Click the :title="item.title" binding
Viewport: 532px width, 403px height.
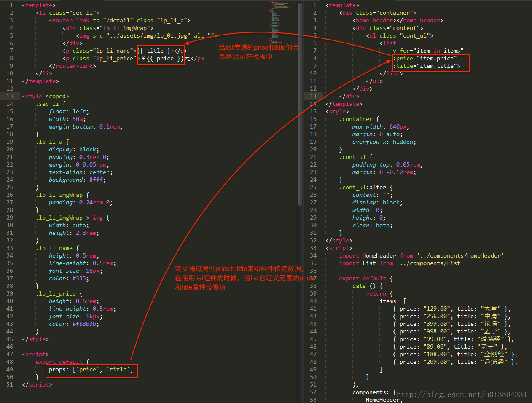coord(427,66)
